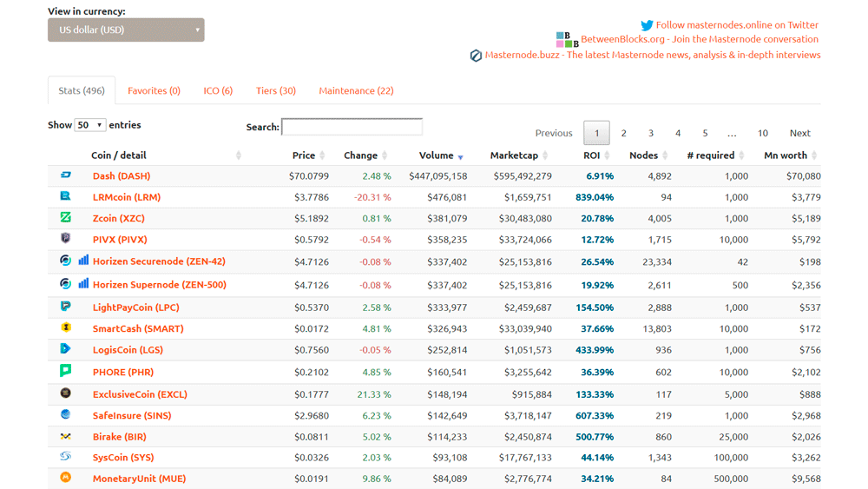Sort table by Mn worth column
This screenshot has height=489, width=868.
790,155
